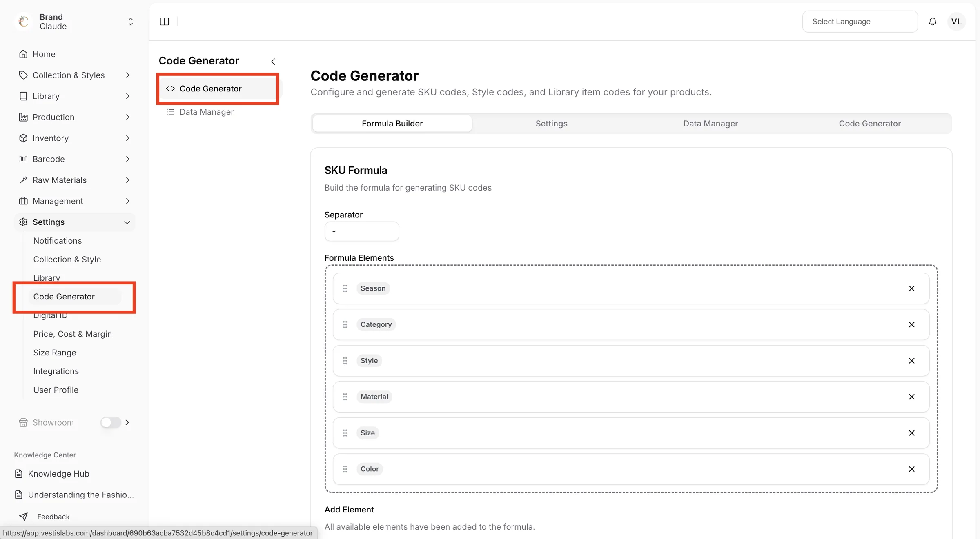This screenshot has width=980, height=539.
Task: Open the Feedback link
Action: click(53, 517)
